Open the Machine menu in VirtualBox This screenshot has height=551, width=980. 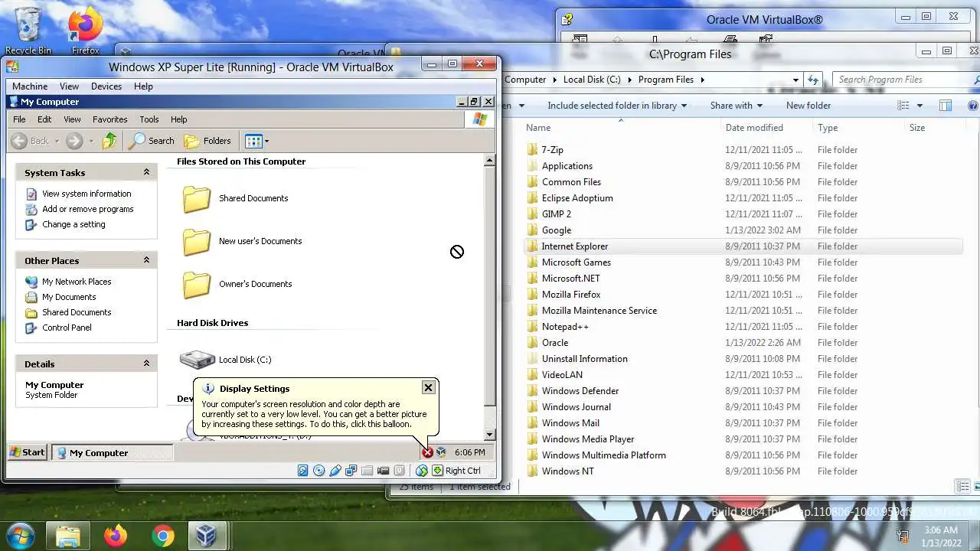click(30, 86)
